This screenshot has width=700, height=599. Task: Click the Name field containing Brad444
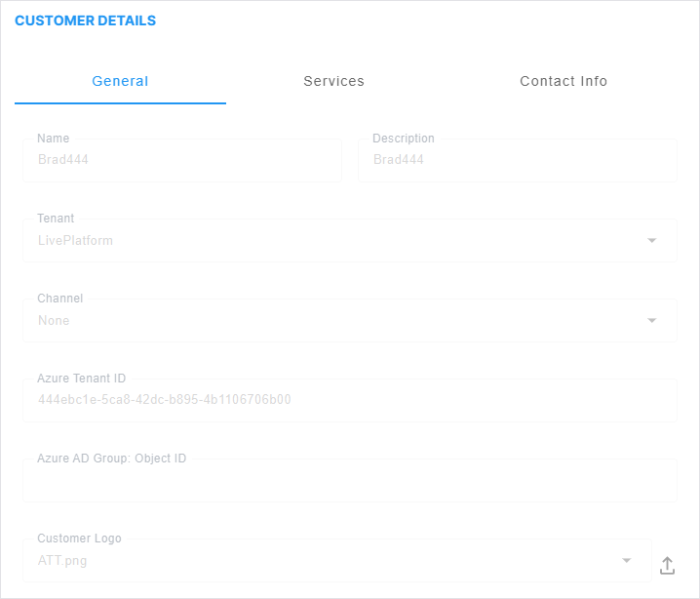pos(181,160)
